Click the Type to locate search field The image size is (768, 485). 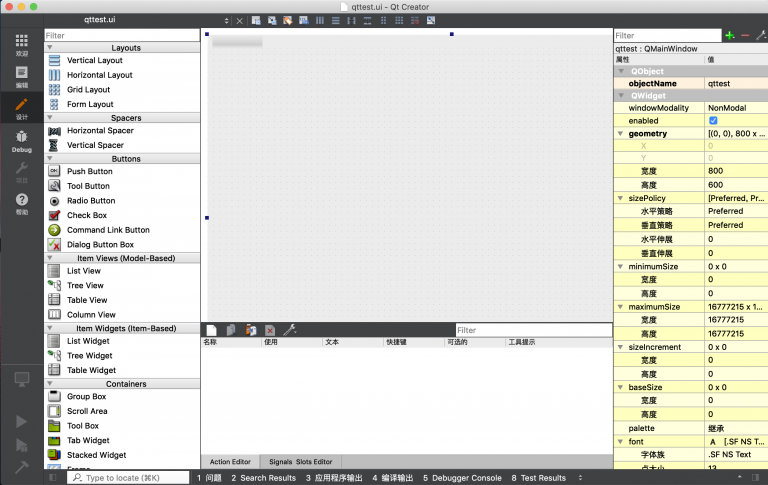[130, 478]
